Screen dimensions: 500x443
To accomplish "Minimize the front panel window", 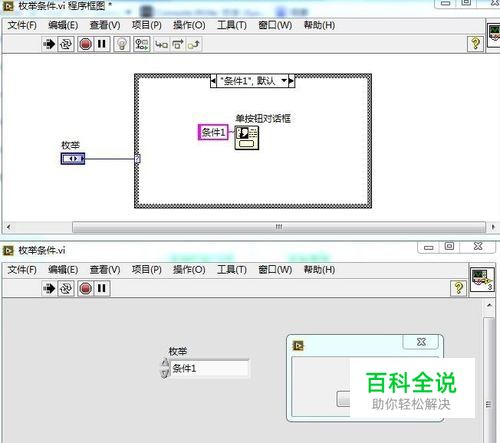I will tap(429, 247).
